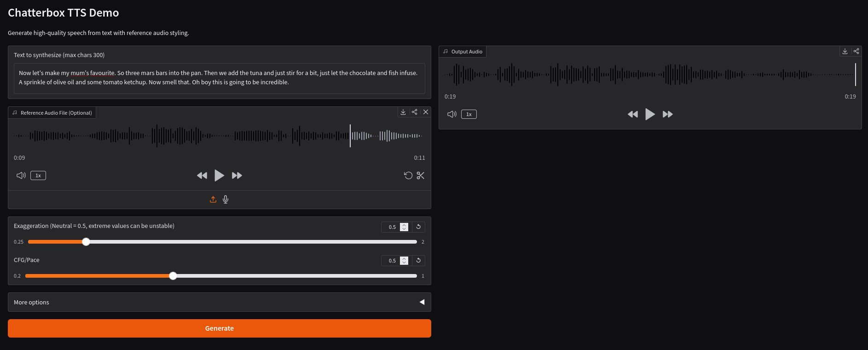Fast-forward the output audio
The width and height of the screenshot is (868, 350).
click(667, 114)
